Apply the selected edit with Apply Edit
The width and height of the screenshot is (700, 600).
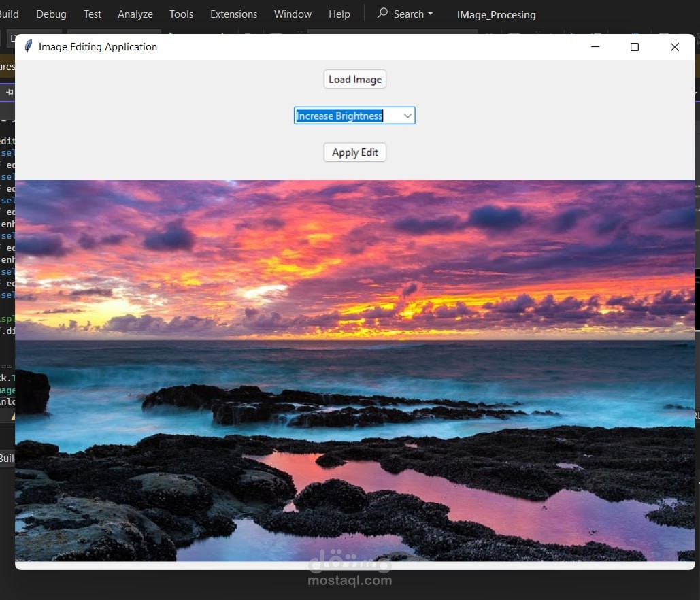355,152
